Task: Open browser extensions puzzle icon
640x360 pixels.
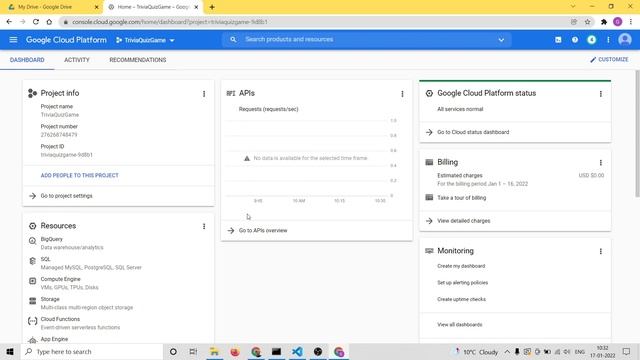Action: coord(604,22)
